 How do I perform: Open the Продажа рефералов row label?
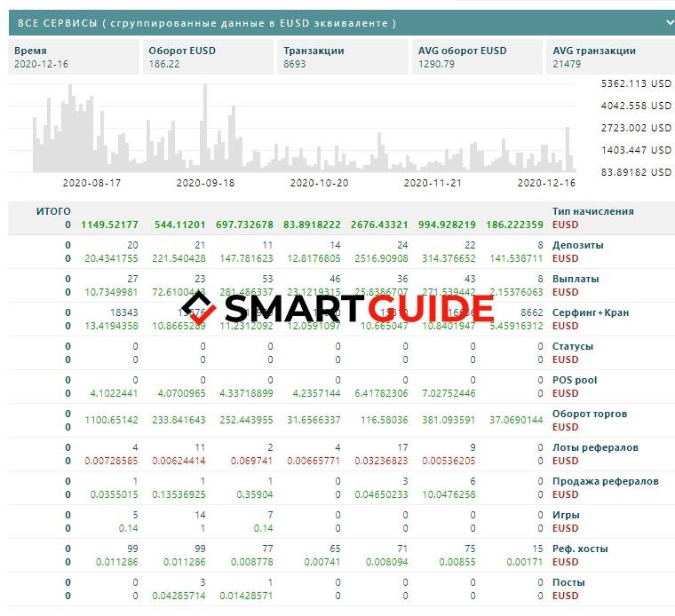(x=605, y=481)
